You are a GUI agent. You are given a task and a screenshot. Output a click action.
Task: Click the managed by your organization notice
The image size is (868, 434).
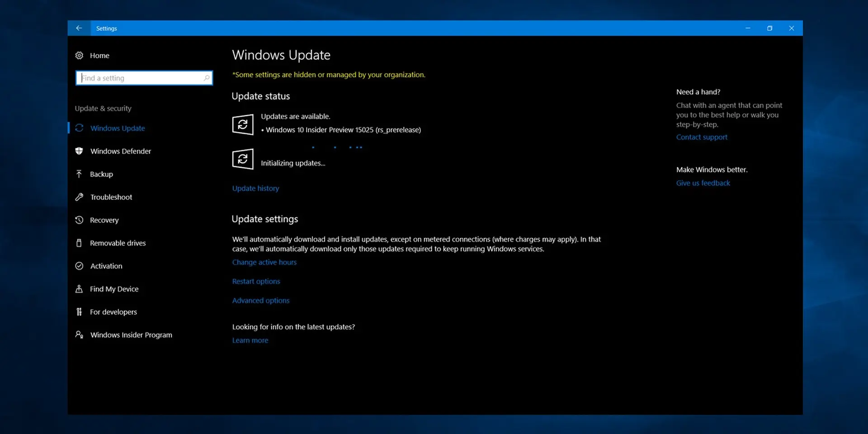329,75
